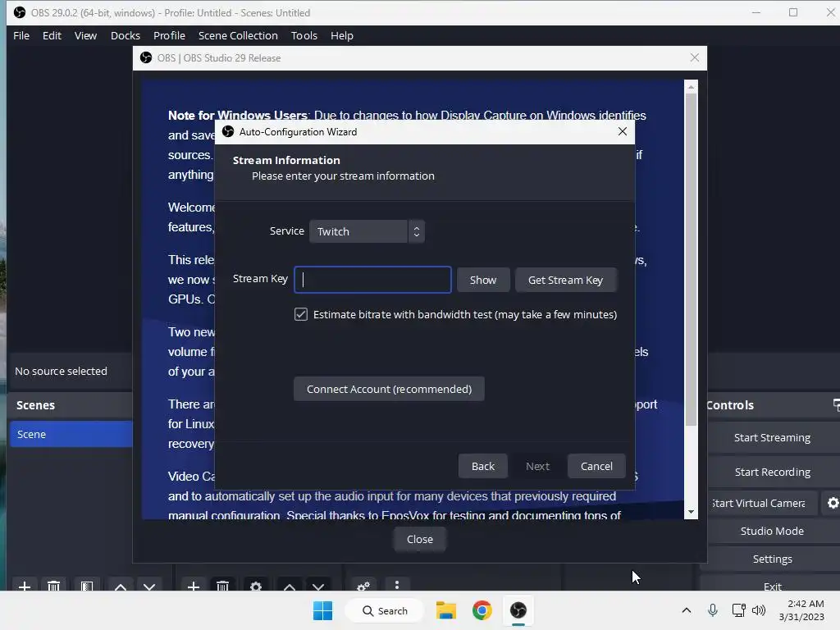Click the taskbar Search box
This screenshot has width=840, height=630.
[385, 610]
